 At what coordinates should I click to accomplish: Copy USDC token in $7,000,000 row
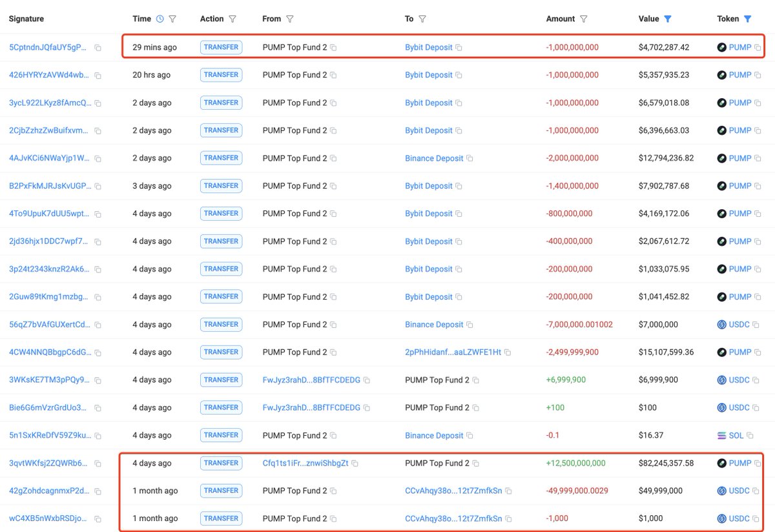pos(756,325)
